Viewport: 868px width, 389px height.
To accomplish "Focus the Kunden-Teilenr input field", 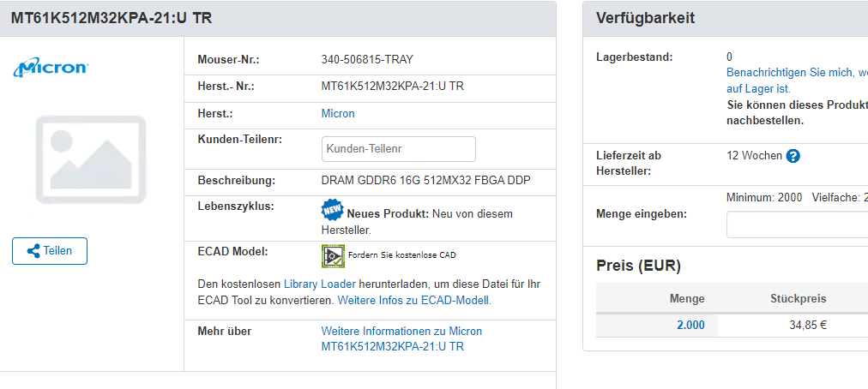I will click(x=399, y=149).
